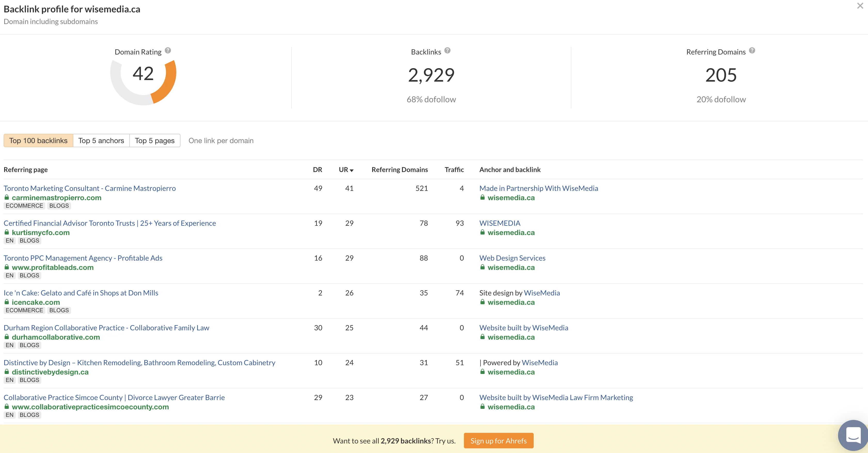
Task: Click the Anchor and backlink column header
Action: tap(510, 169)
